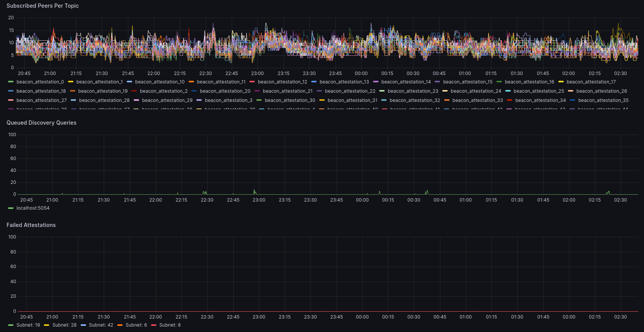Select the beacon_attestation_19 legend label
644x332 pixels.
point(103,91)
